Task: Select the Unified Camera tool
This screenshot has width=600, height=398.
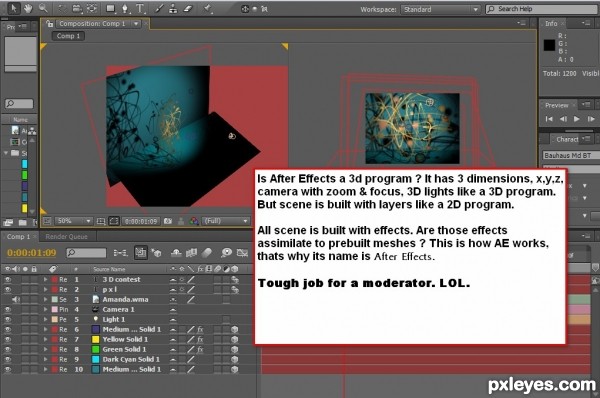Action: (x=77, y=8)
